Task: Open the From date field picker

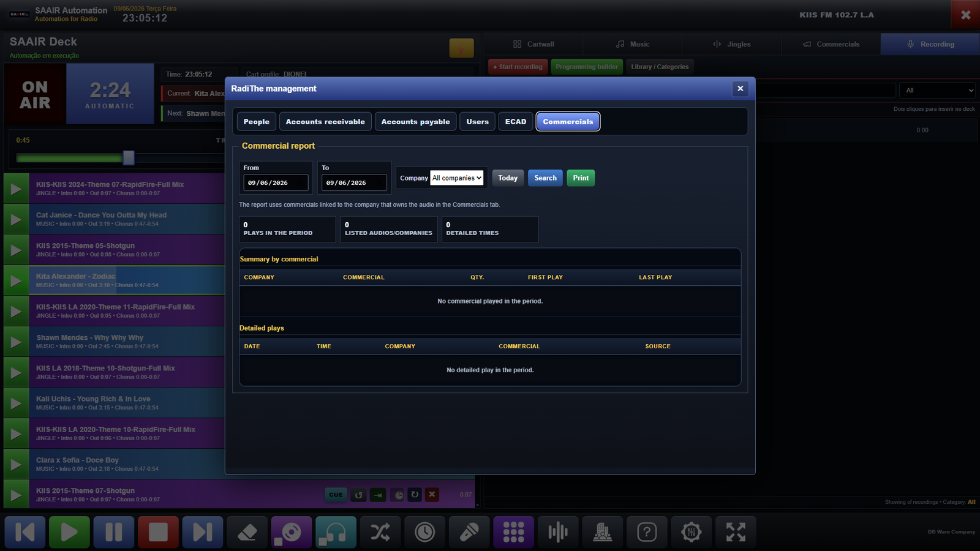Action: (276, 182)
